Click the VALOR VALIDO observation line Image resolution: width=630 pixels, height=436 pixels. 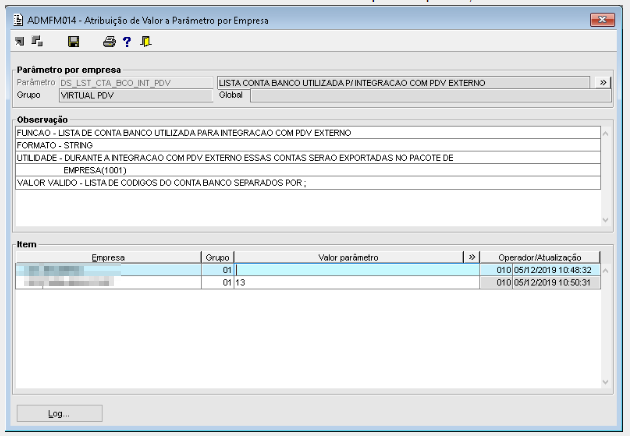308,183
